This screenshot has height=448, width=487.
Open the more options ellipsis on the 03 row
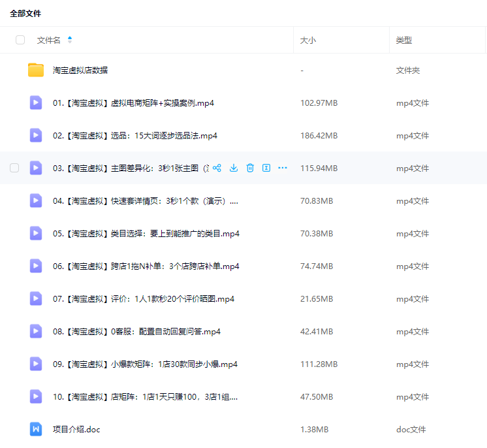pyautogui.click(x=283, y=168)
